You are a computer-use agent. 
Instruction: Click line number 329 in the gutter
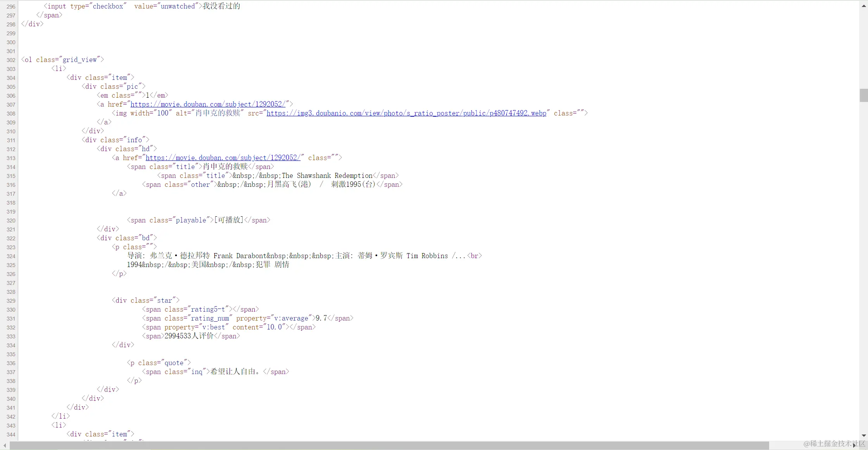click(11, 301)
